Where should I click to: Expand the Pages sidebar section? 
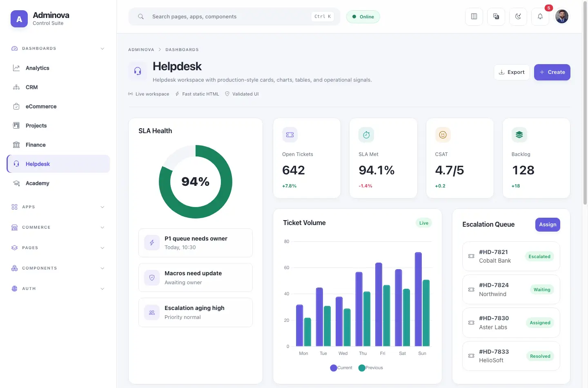click(58, 248)
